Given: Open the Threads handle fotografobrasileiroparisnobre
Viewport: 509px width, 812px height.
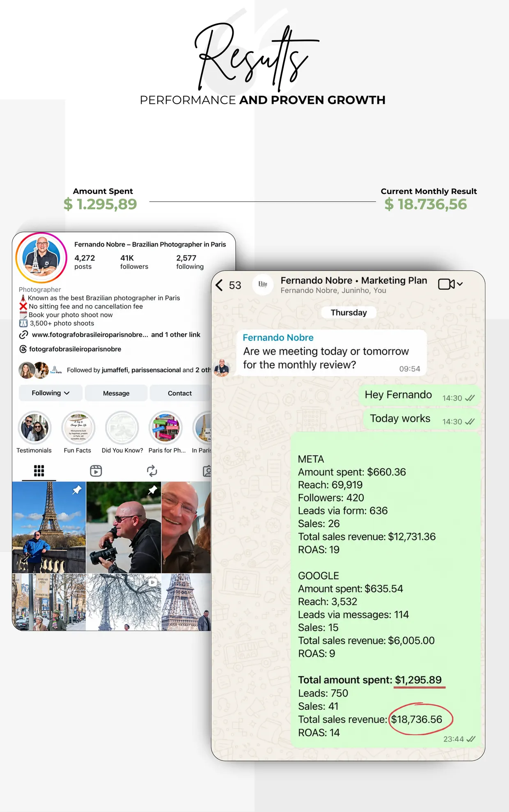Looking at the screenshot, I should (x=75, y=349).
